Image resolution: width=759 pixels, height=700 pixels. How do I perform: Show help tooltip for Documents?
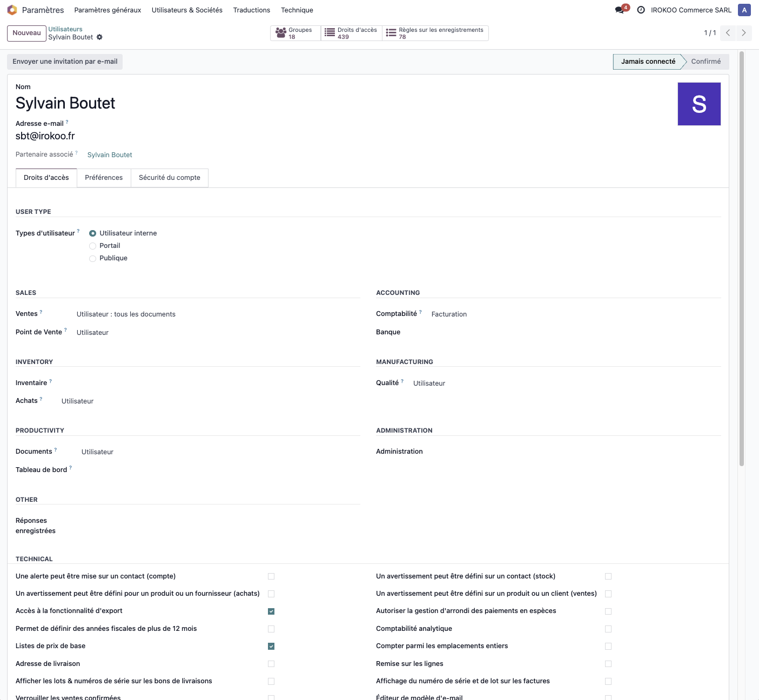click(56, 450)
